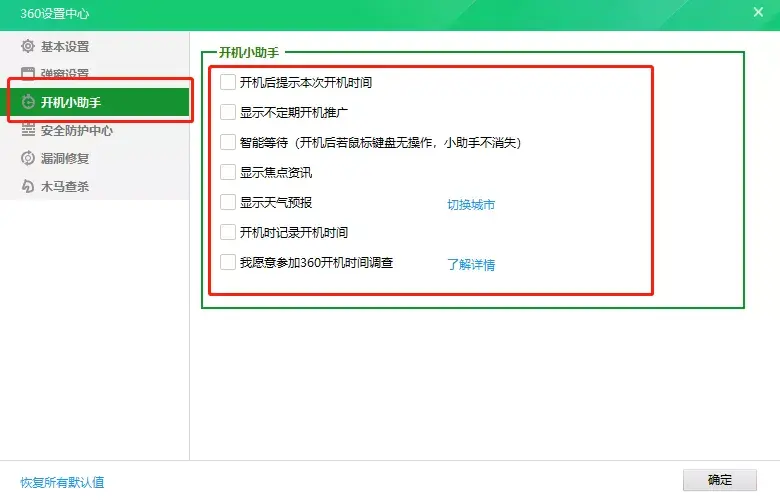The height and width of the screenshot is (500, 780).
Task: Click the clock icon beside 开机小助手
Action: 28,102
